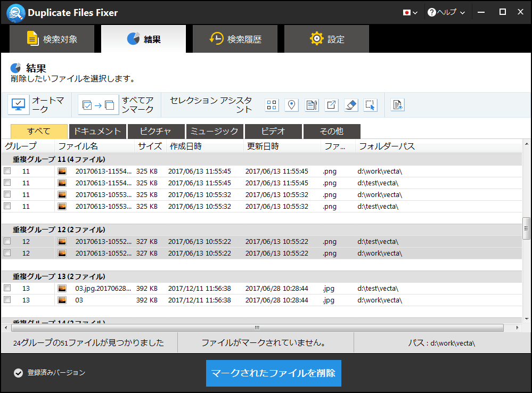The height and width of the screenshot is (393, 532).
Task: Click 登録済みバージョン label
Action: [x=56, y=373]
